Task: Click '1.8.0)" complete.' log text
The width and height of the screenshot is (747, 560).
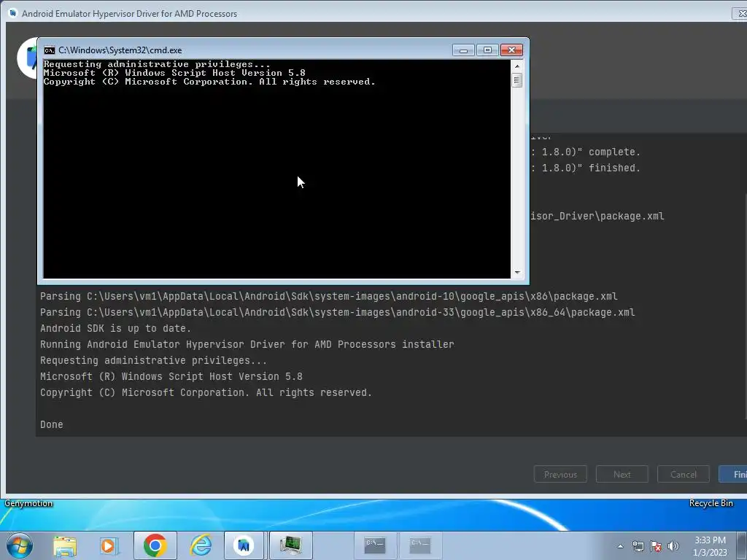Action: pos(591,152)
